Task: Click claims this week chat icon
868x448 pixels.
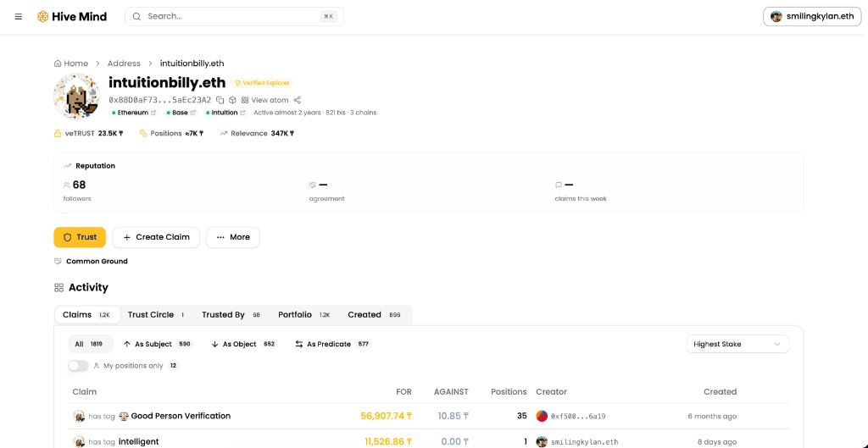Action: [559, 185]
